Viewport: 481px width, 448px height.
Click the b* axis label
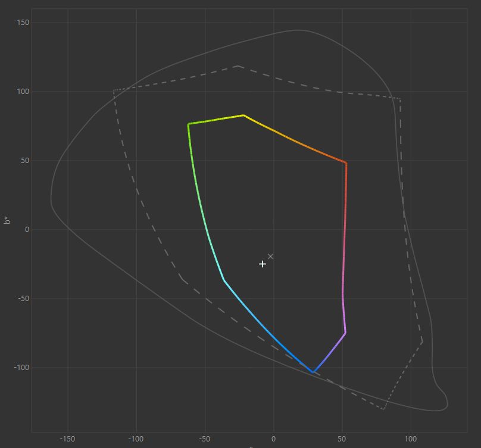point(7,220)
